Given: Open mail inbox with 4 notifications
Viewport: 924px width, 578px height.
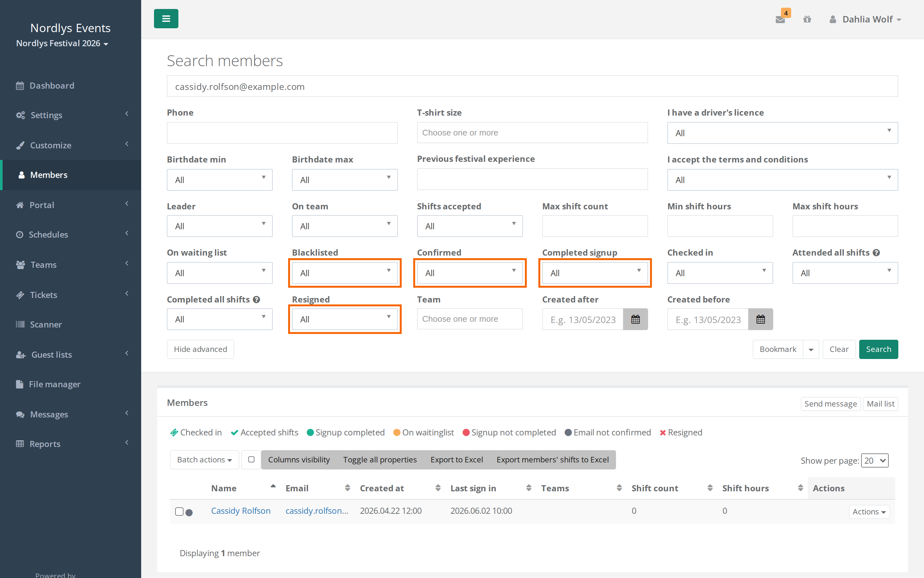Looking at the screenshot, I should (780, 19).
